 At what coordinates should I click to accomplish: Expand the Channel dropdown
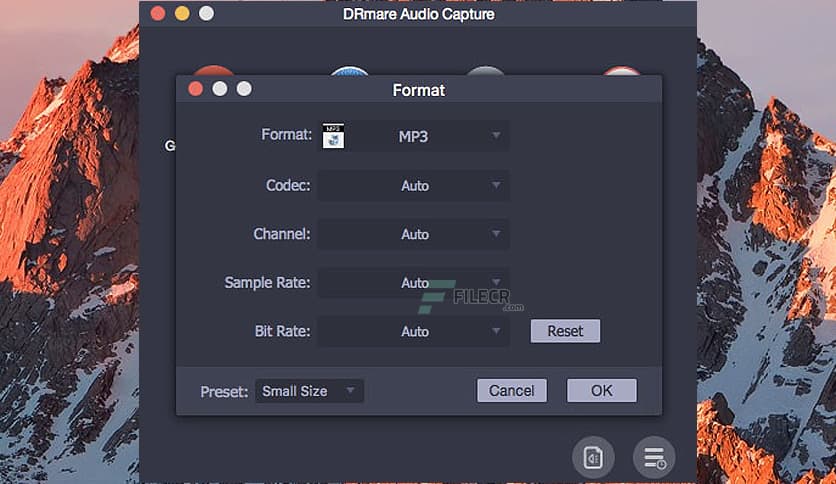(x=414, y=234)
